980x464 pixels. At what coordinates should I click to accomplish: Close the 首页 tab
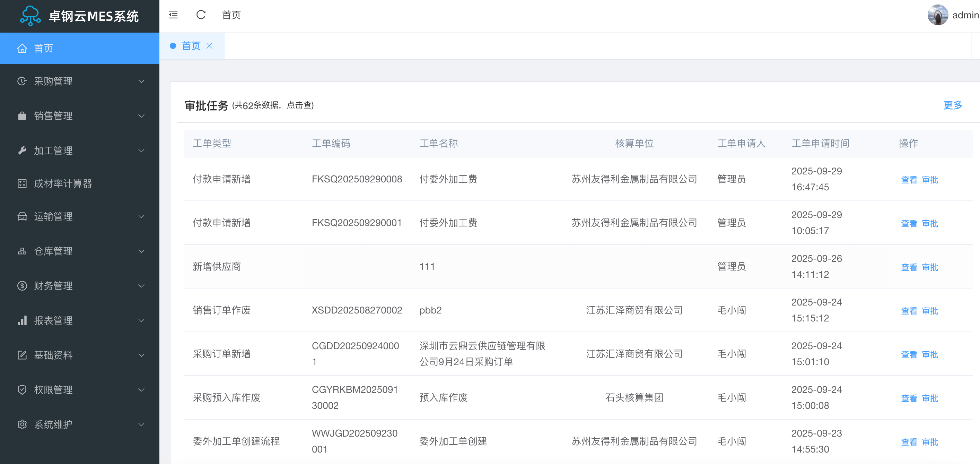209,46
